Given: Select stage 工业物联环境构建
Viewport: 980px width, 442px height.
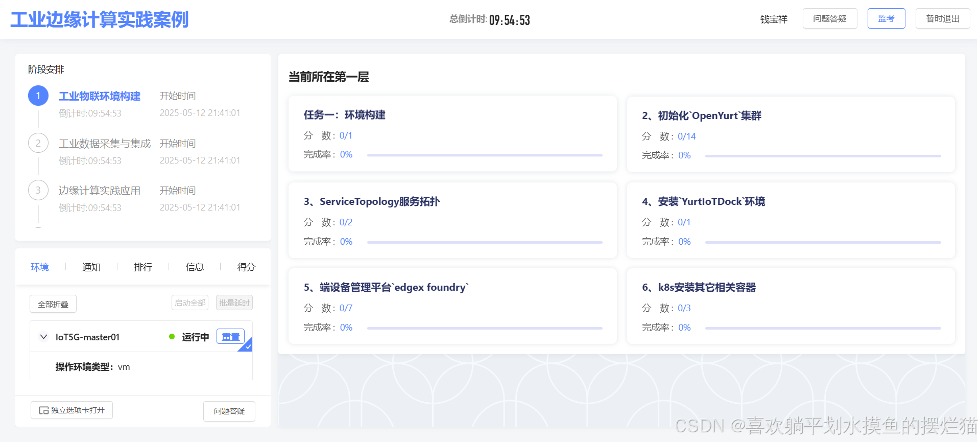Looking at the screenshot, I should click(x=100, y=96).
